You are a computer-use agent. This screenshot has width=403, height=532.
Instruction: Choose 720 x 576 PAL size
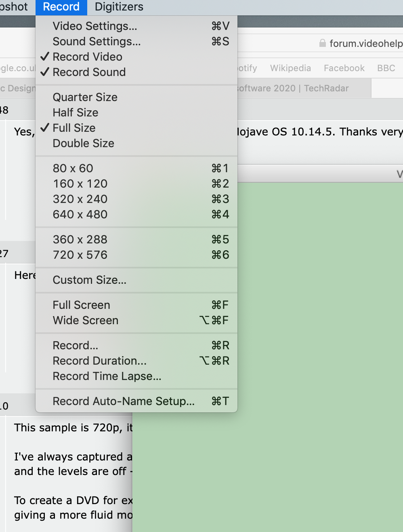[80, 255]
